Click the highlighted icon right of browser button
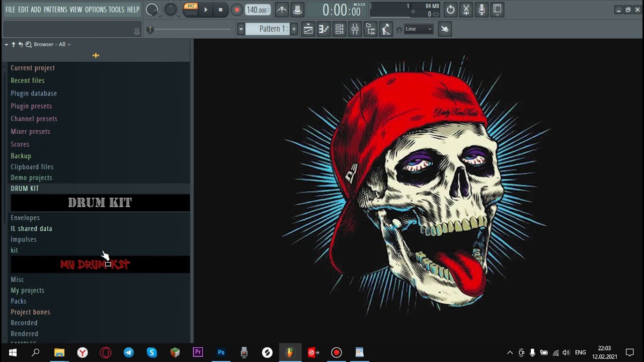The width and height of the screenshot is (644, 362). [386, 29]
